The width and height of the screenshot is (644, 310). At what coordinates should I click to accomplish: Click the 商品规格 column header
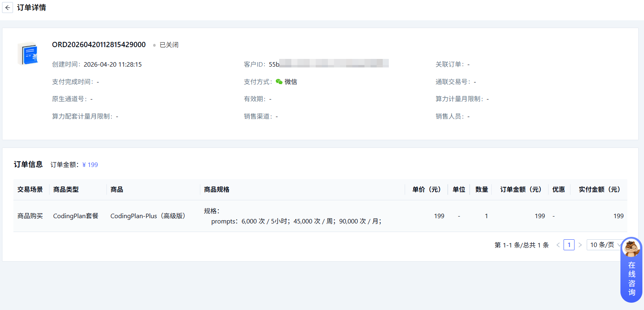pyautogui.click(x=217, y=189)
